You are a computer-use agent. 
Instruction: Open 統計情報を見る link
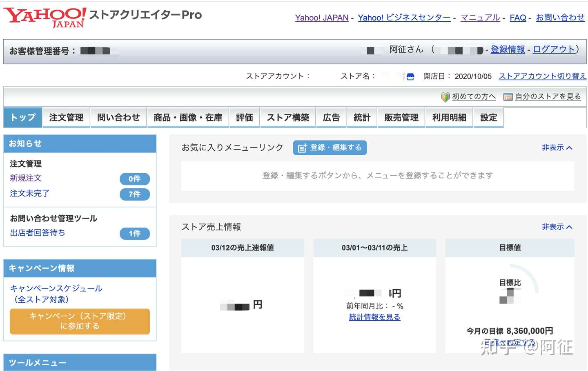374,317
